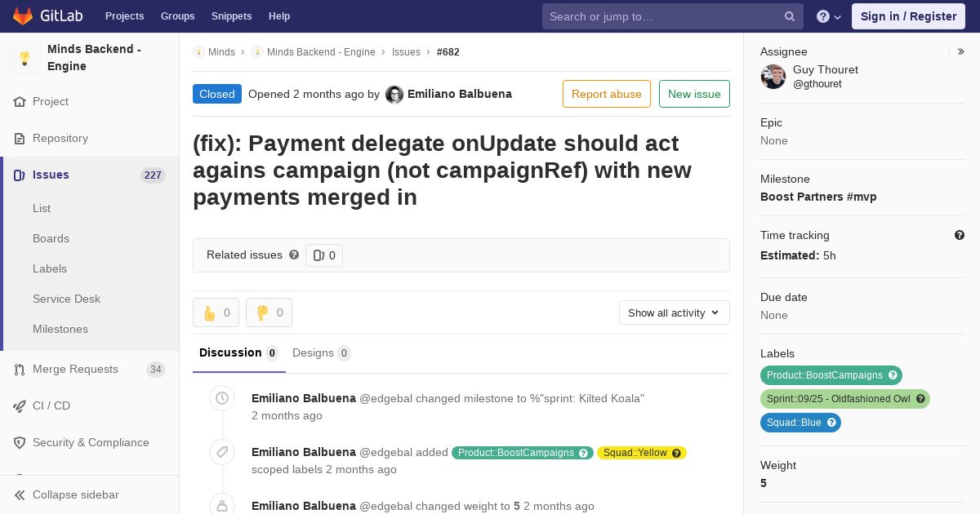Click the Repository file icon in sidebar
This screenshot has height=514, width=980.
20,139
